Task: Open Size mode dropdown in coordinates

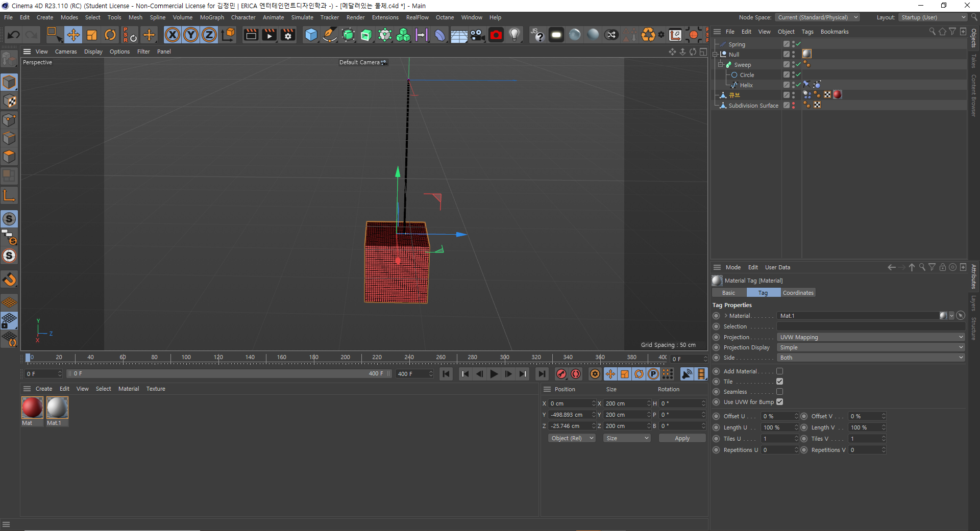Action: 627,438
